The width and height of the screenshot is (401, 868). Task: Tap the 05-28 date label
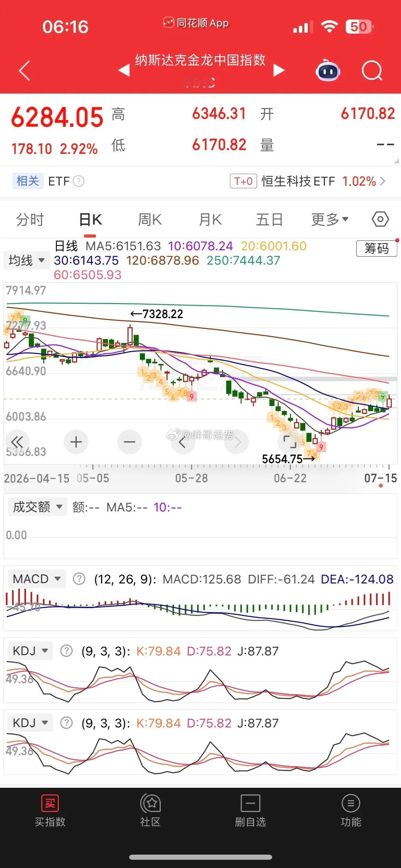click(192, 478)
